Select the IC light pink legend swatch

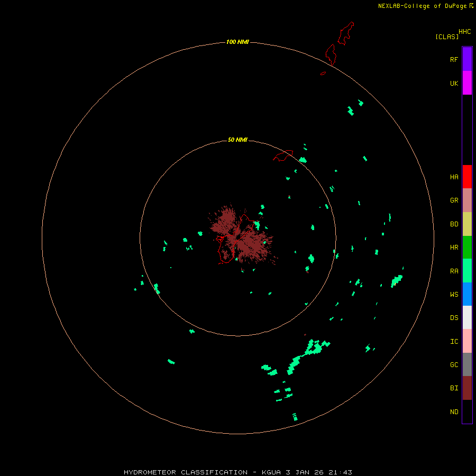tap(467, 341)
